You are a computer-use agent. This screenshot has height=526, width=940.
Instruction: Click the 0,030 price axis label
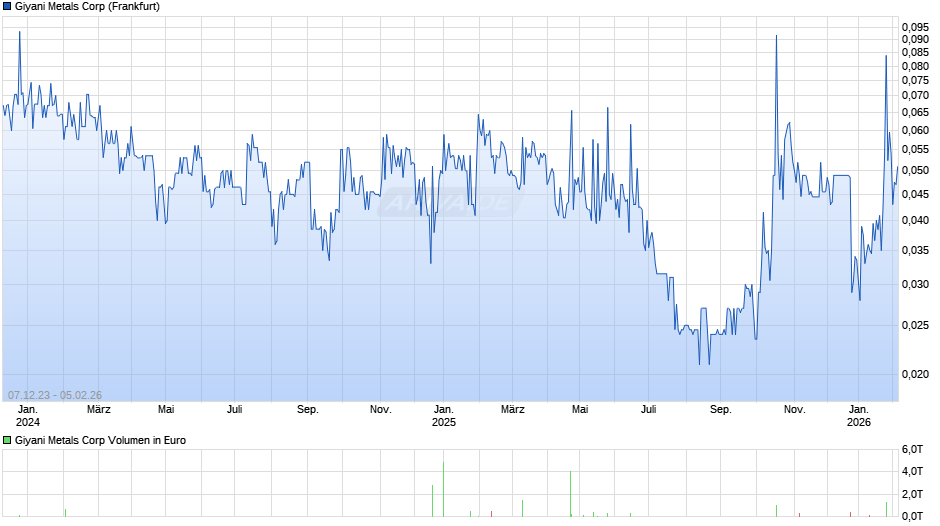[x=915, y=284]
